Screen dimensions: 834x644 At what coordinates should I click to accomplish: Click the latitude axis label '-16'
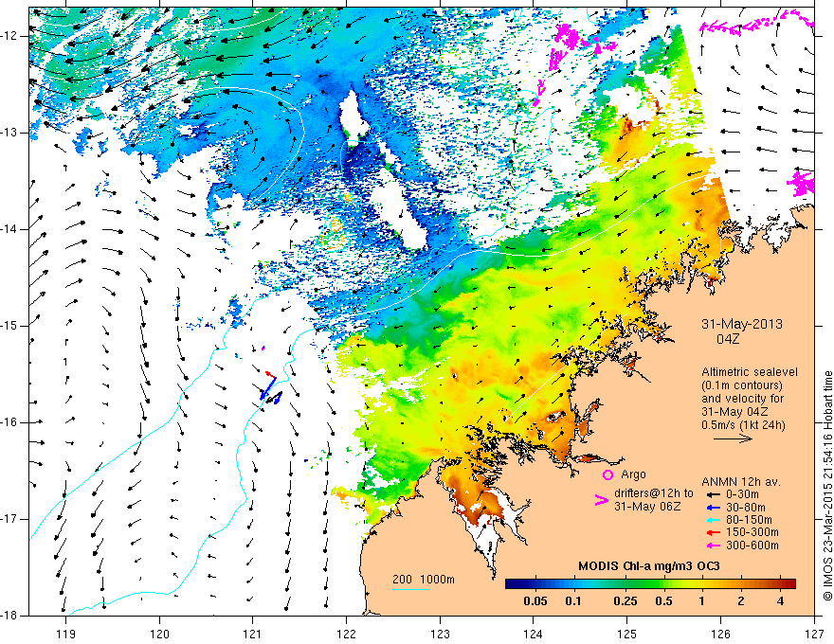pos(10,422)
